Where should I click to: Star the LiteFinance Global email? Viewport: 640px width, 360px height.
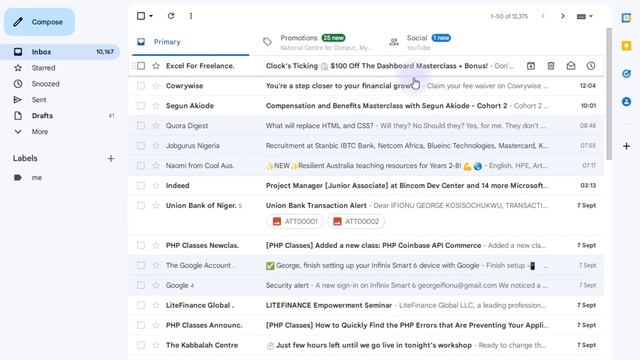tap(156, 305)
